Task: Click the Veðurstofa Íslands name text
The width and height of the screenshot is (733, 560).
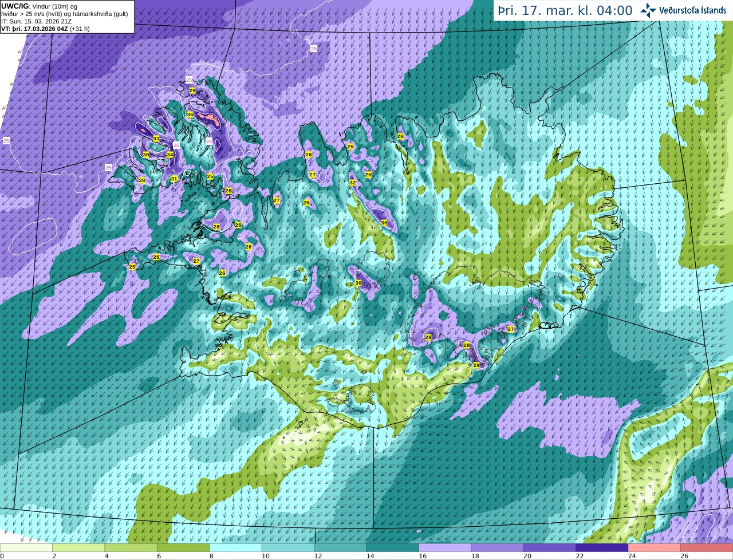Action: (692, 10)
